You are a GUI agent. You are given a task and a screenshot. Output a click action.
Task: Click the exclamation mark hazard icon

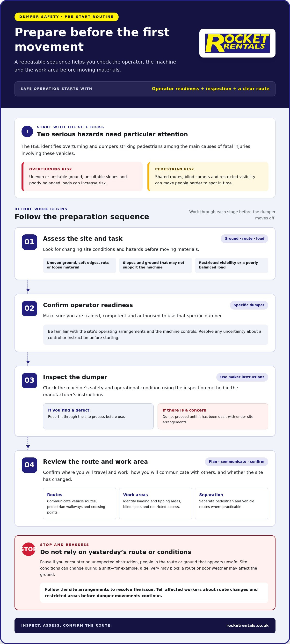(x=27, y=131)
